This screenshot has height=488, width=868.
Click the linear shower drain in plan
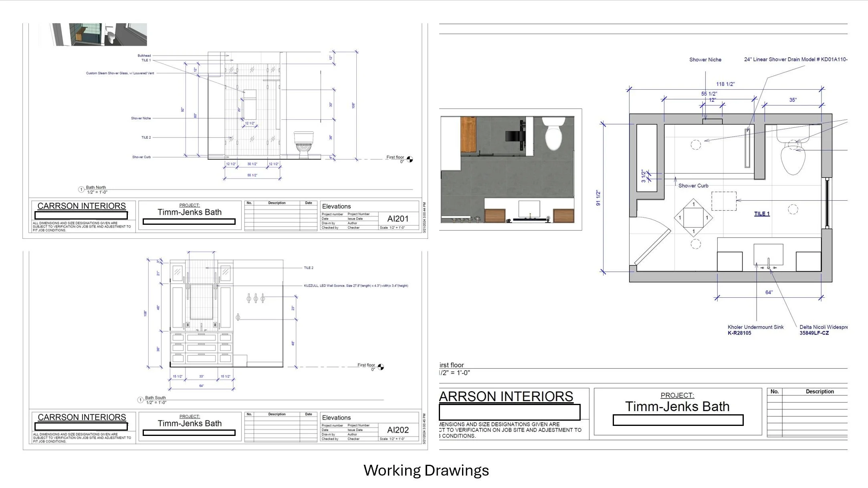coord(747,148)
